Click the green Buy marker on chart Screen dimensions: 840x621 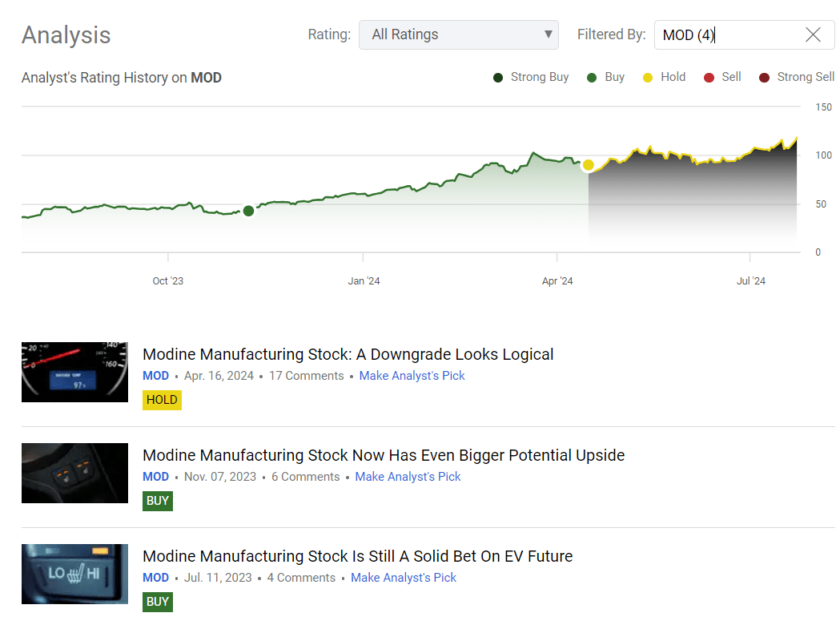pos(248,211)
